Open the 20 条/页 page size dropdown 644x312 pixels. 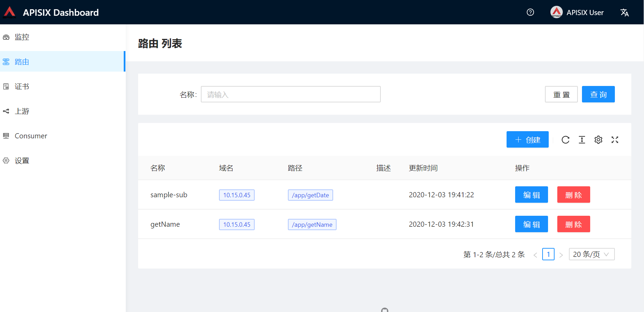tap(592, 254)
